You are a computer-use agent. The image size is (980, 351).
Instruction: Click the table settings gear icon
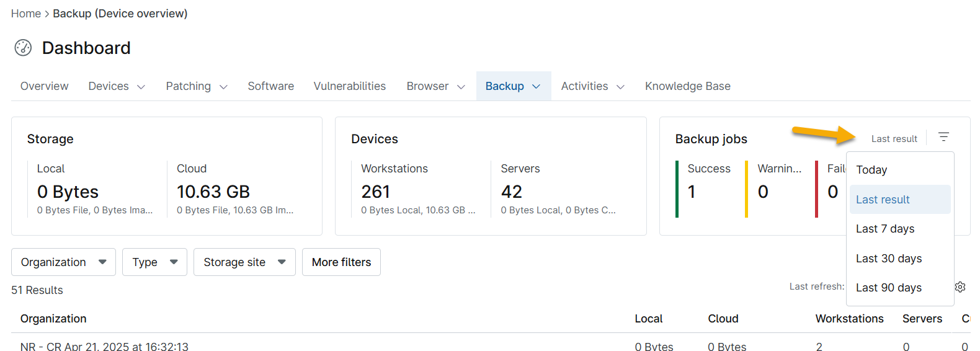point(960,287)
